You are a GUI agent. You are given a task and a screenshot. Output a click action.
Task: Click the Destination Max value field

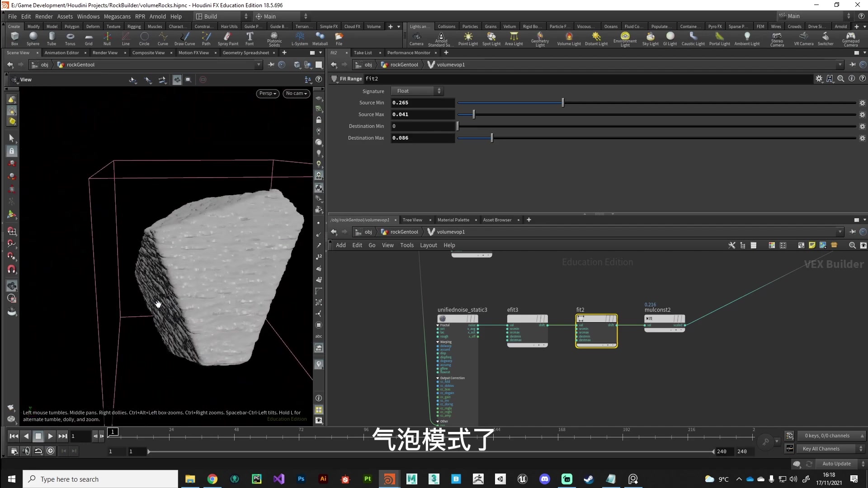click(422, 138)
